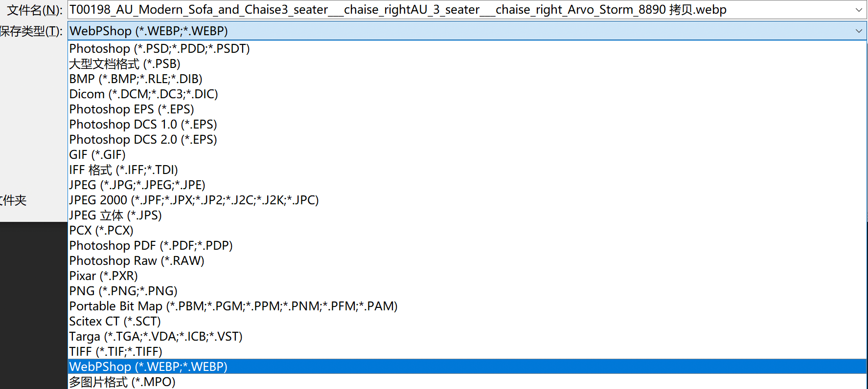Select Photoshop PSD format option
Viewport: 868px width, 389px height.
(x=160, y=48)
